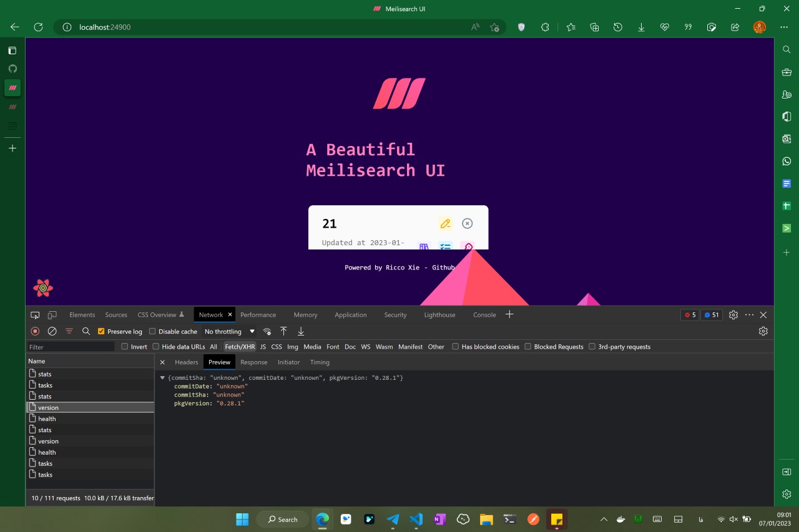Select the edit pencil icon on the card
799x532 pixels.
[x=445, y=223]
